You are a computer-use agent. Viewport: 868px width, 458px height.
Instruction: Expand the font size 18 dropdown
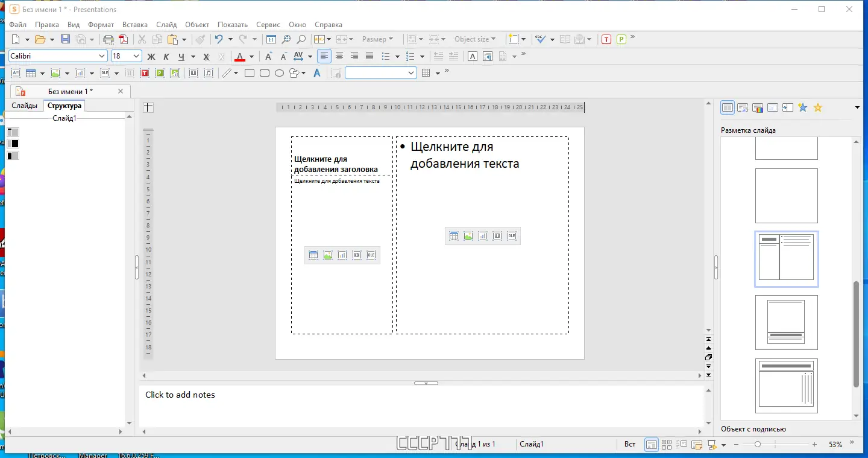(x=136, y=56)
